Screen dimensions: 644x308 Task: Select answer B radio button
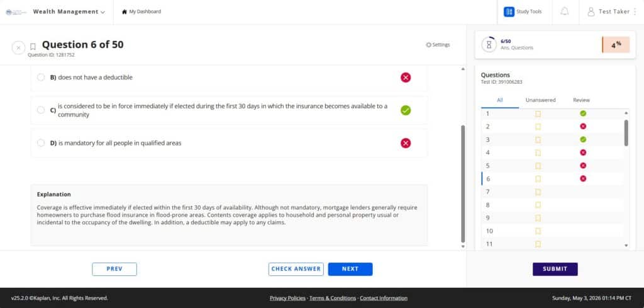pos(41,77)
